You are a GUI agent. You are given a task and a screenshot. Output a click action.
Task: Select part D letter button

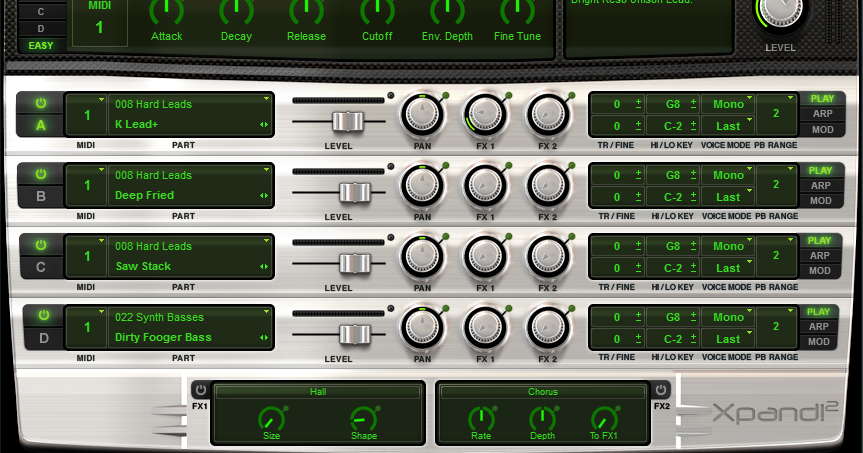coord(43,338)
